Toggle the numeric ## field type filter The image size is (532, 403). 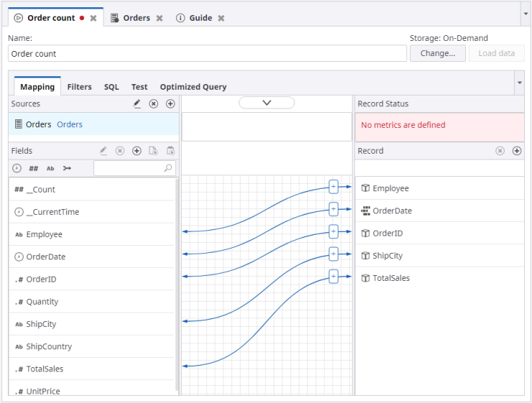[34, 168]
